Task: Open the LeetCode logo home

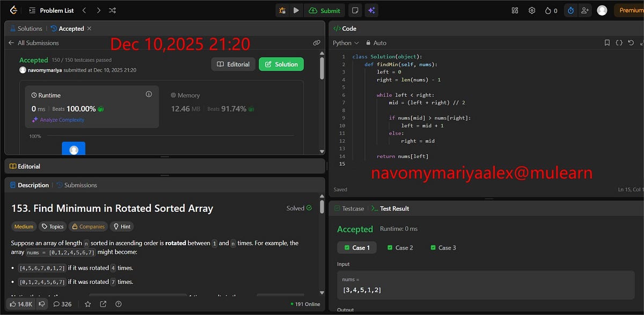Action: [13, 10]
